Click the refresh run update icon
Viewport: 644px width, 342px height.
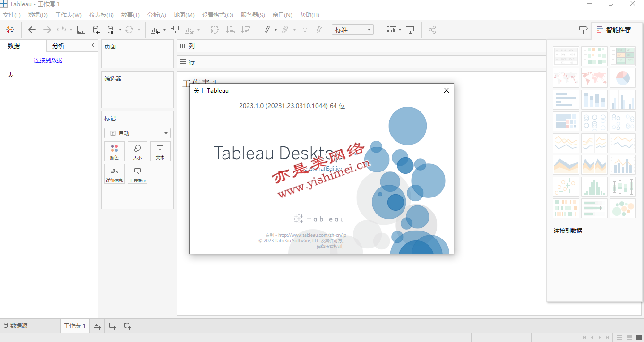click(x=129, y=30)
